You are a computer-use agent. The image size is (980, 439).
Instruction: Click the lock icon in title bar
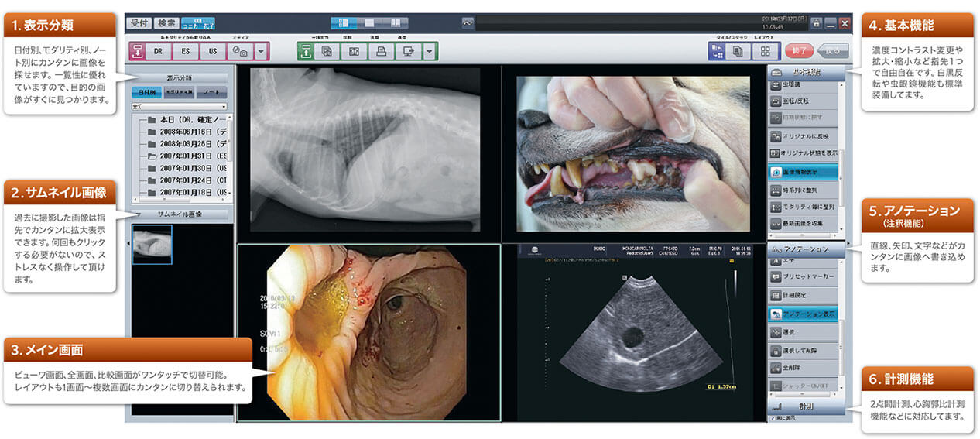[816, 23]
